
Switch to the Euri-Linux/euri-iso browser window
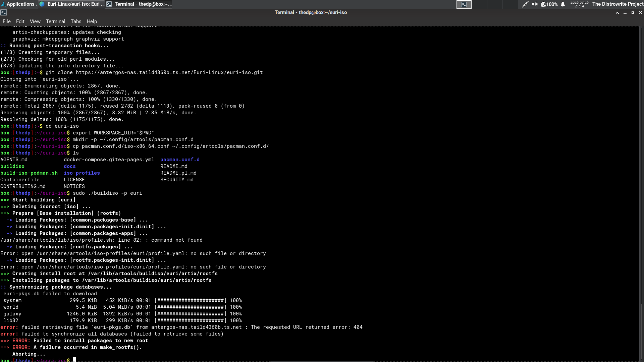[x=72, y=4]
